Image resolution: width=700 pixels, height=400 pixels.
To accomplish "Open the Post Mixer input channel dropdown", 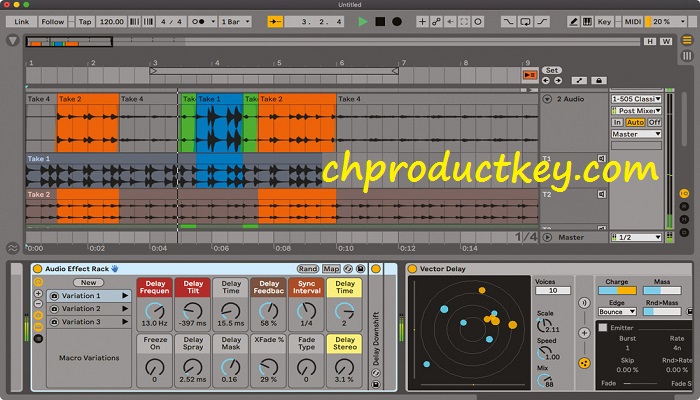I will pyautogui.click(x=636, y=110).
